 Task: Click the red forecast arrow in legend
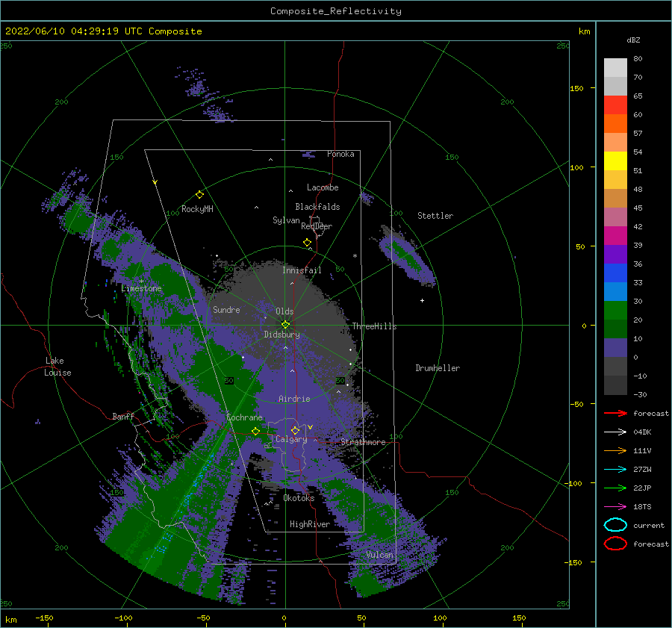615,413
